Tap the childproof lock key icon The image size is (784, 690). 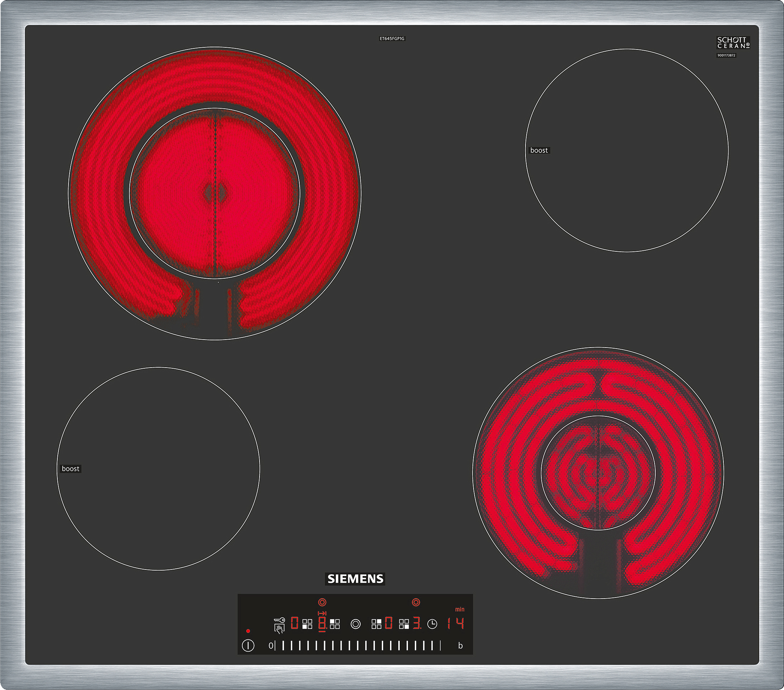(280, 620)
